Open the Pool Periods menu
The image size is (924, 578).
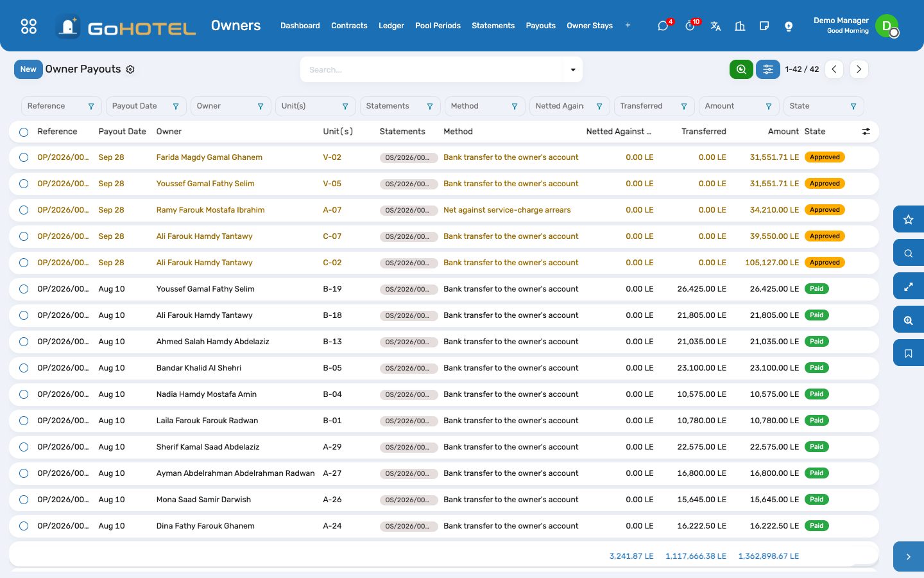click(x=438, y=26)
